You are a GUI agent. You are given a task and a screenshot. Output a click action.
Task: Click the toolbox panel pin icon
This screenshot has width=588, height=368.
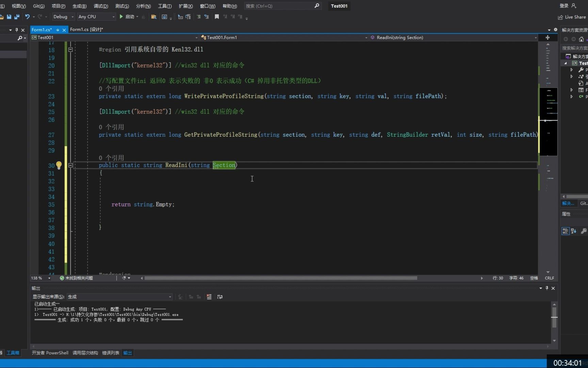(x=17, y=30)
